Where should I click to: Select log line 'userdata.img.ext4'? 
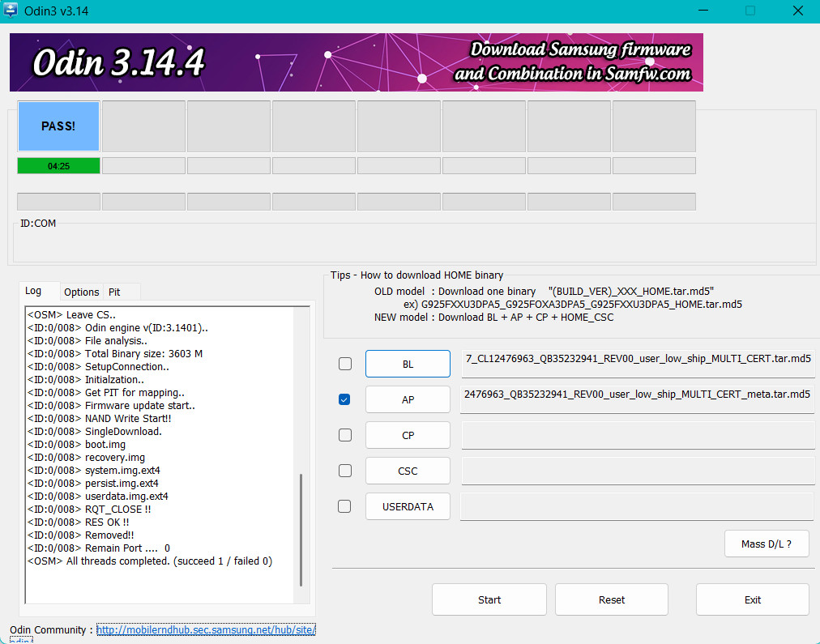click(98, 496)
